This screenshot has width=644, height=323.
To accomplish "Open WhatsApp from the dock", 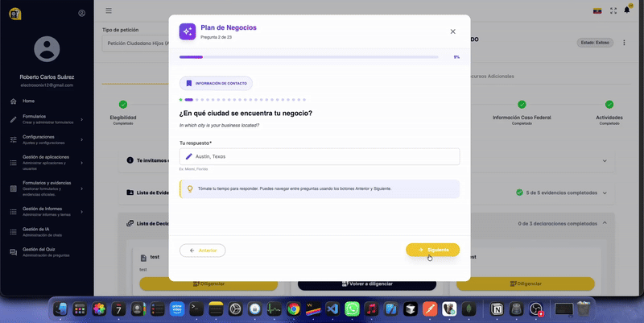I will click(x=352, y=309).
